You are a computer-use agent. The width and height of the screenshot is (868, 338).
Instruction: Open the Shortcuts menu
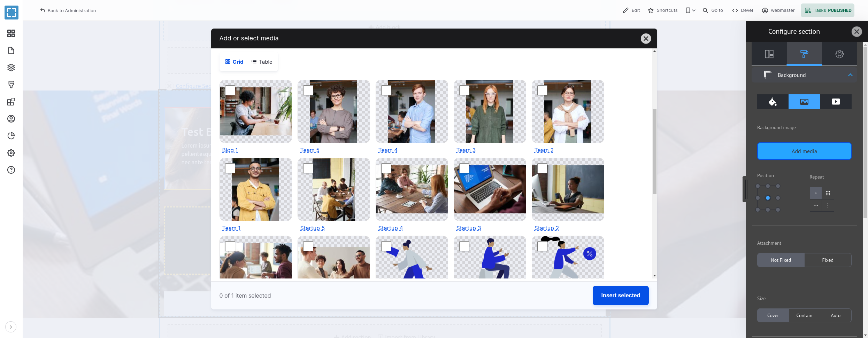point(663,10)
